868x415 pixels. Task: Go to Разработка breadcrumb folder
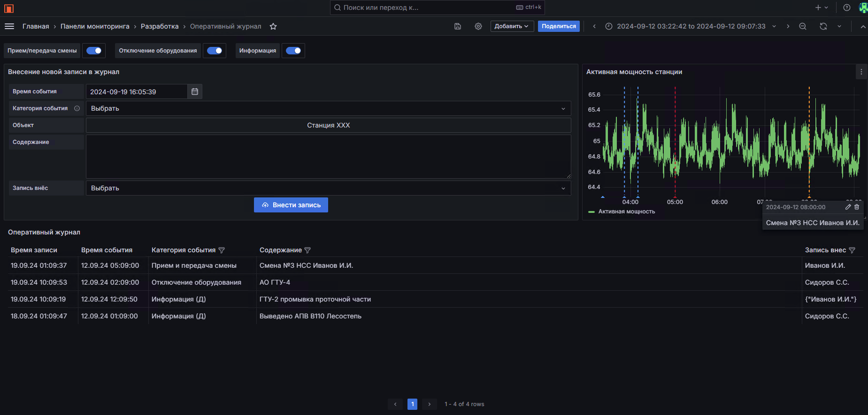click(x=160, y=26)
